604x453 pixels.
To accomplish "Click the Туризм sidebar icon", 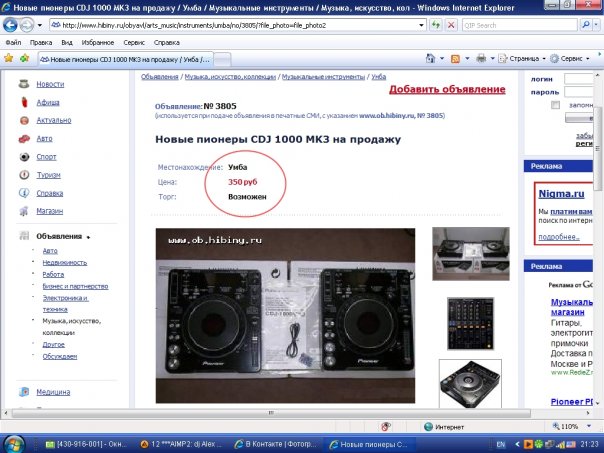I will (x=23, y=174).
